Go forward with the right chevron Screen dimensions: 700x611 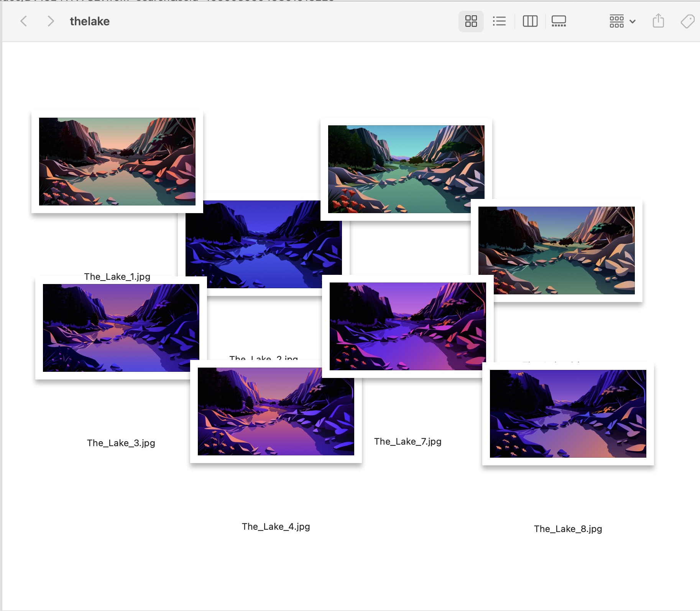click(x=51, y=21)
